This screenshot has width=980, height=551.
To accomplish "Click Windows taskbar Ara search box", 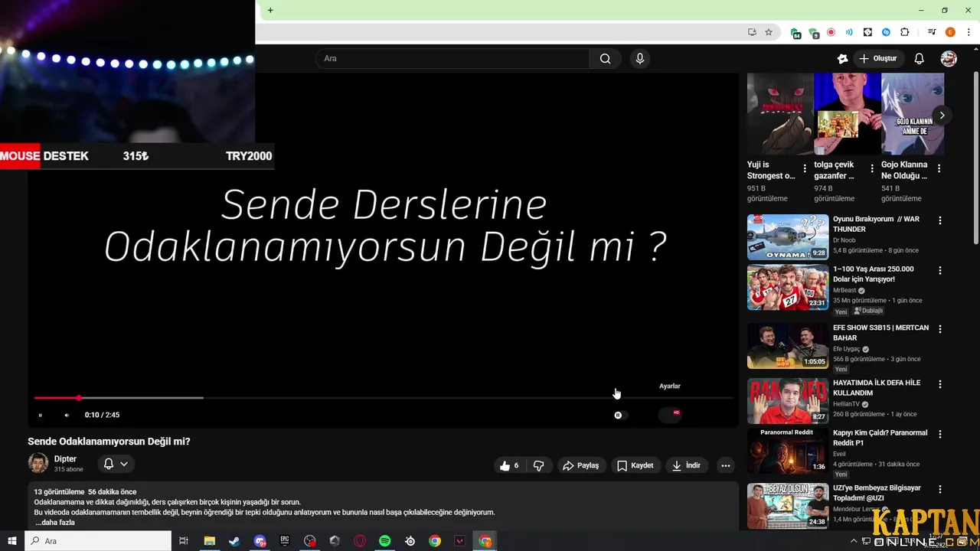I will [98, 541].
